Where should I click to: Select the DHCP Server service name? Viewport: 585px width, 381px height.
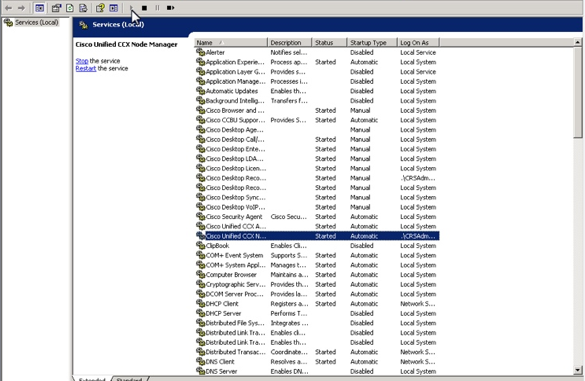(x=223, y=313)
